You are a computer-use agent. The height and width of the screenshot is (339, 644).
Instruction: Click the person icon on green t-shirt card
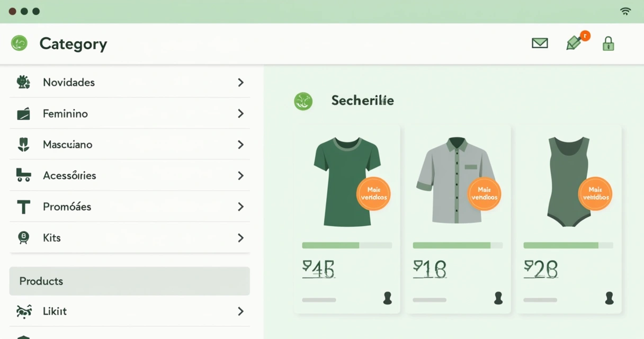tap(388, 298)
